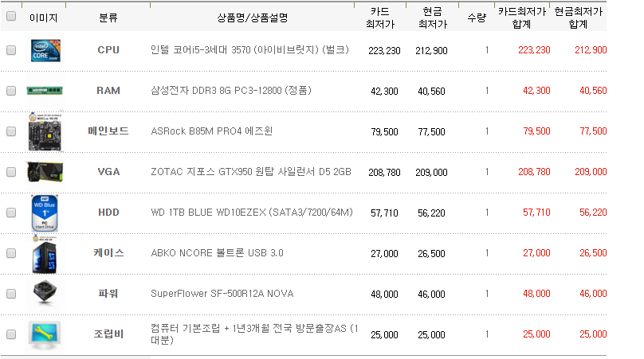
Task: Select the checkbox for the HDD row
Action: tap(11, 213)
